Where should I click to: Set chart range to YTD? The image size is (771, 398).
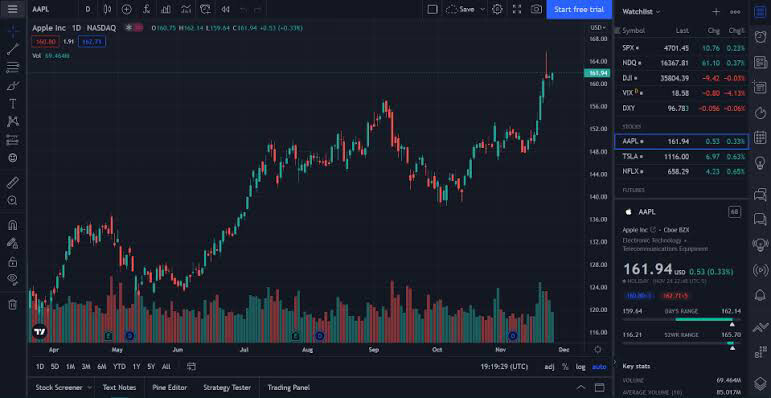coord(119,367)
